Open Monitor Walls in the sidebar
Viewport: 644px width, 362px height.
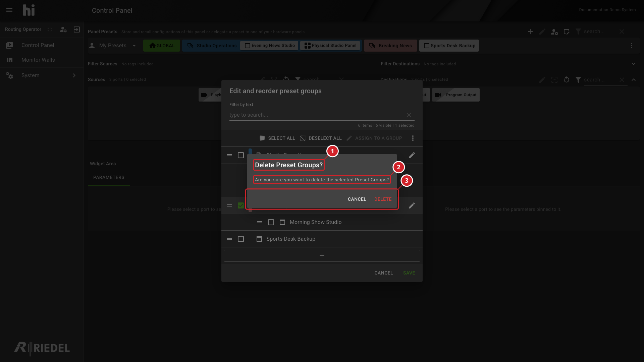coord(42,60)
